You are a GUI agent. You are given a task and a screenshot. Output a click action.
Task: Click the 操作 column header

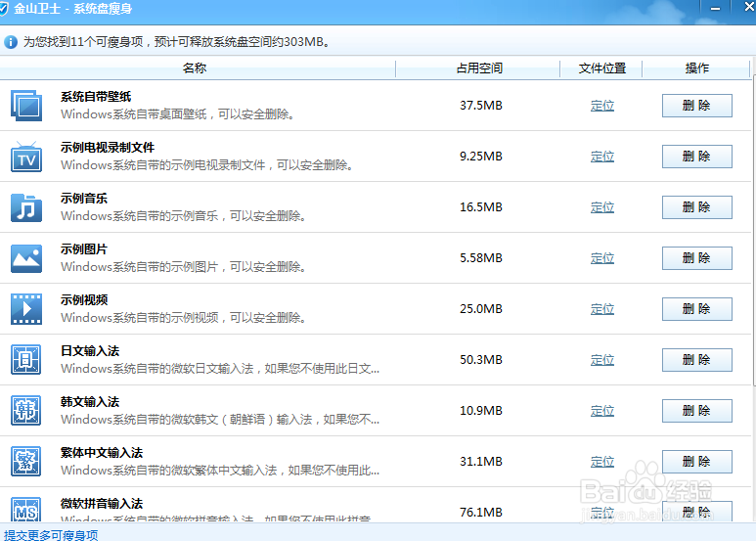696,68
